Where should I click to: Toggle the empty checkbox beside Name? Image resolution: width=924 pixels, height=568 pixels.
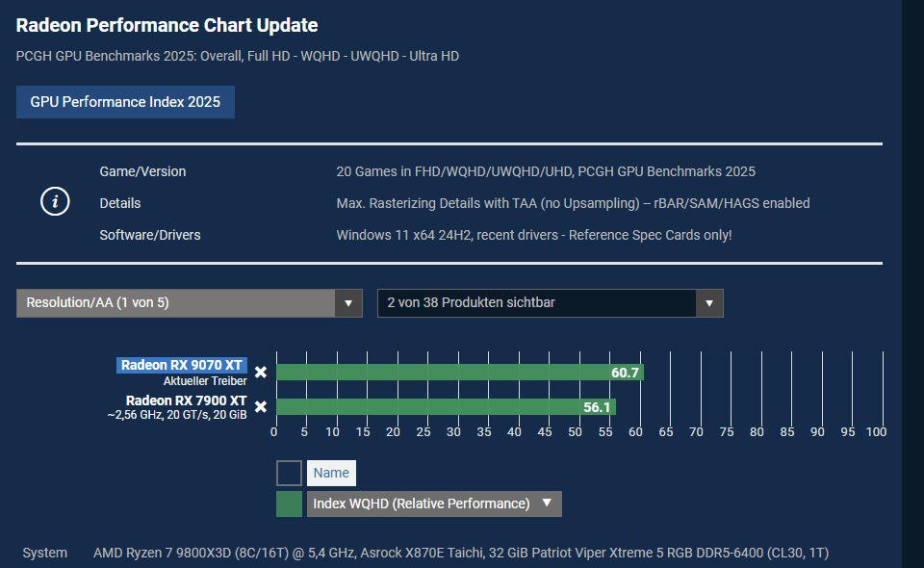point(289,473)
